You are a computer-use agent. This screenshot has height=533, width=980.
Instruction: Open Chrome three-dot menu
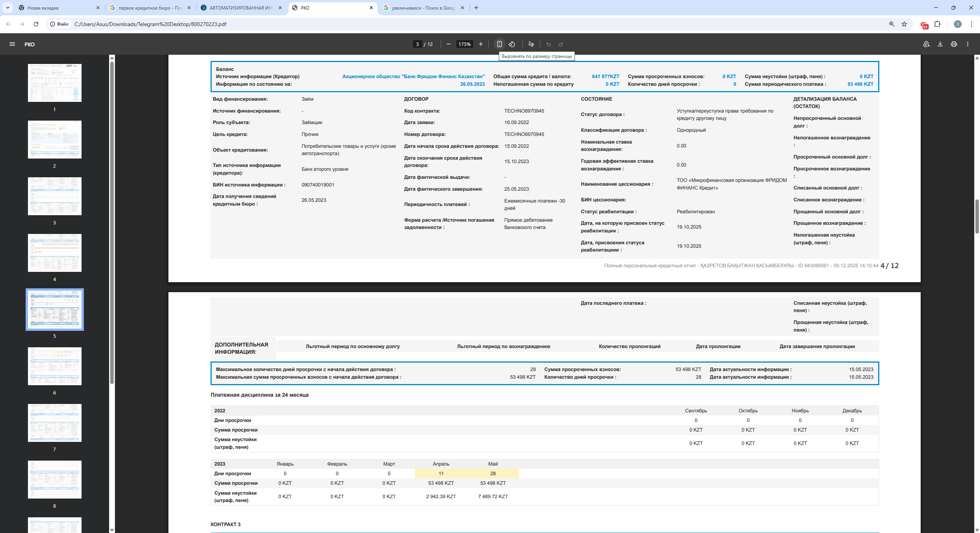[971, 24]
